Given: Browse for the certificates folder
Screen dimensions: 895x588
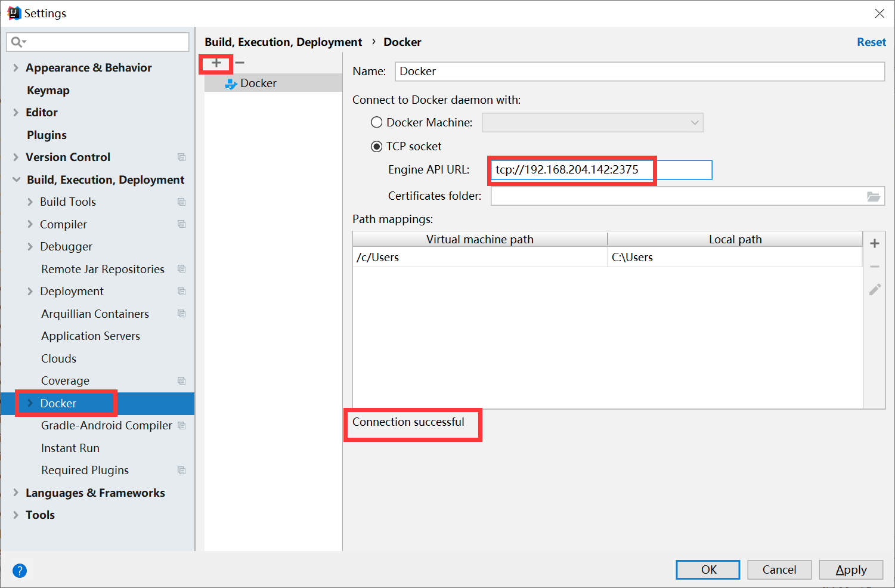Looking at the screenshot, I should [873, 196].
